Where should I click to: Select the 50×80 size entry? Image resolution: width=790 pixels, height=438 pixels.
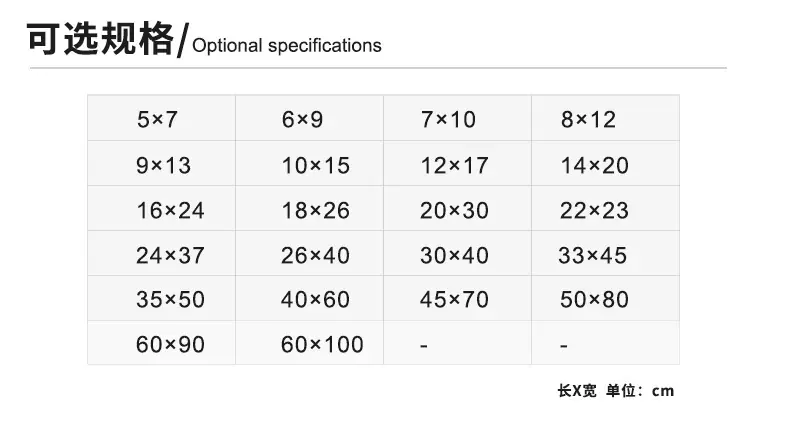coord(606,298)
